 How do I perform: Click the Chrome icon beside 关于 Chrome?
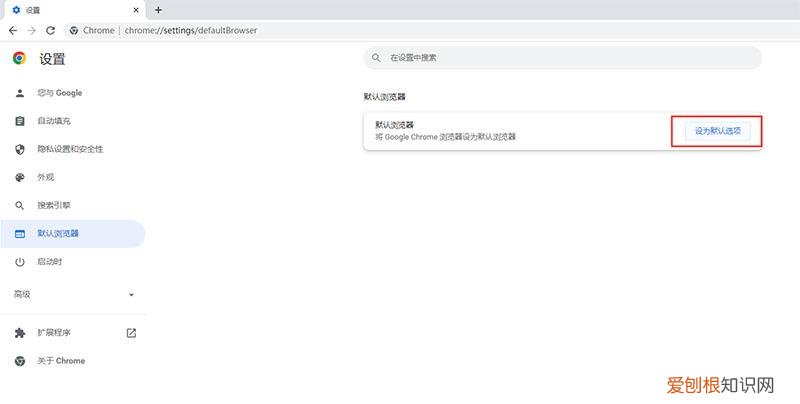20,361
